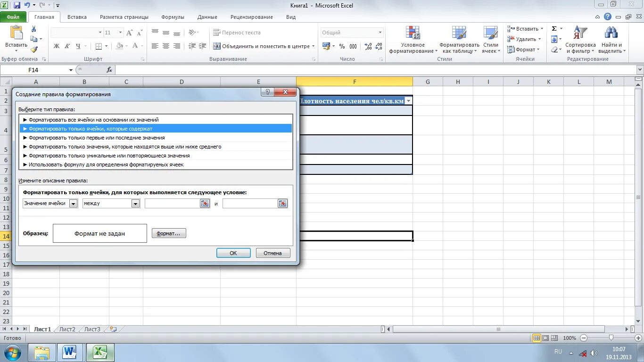Open the Значение ячейки dropdown

point(73,203)
